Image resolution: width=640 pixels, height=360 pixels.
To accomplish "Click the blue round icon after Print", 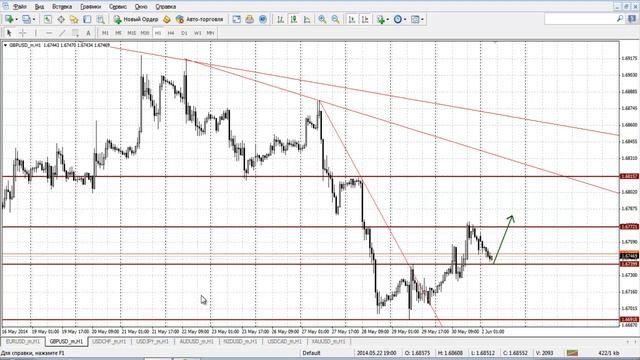I will pyautogui.click(x=262, y=19).
